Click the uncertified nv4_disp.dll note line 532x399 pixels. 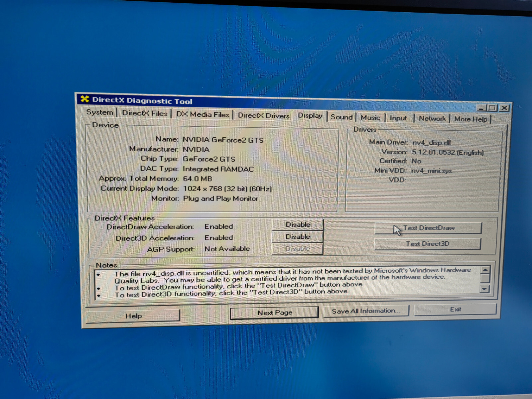point(293,275)
